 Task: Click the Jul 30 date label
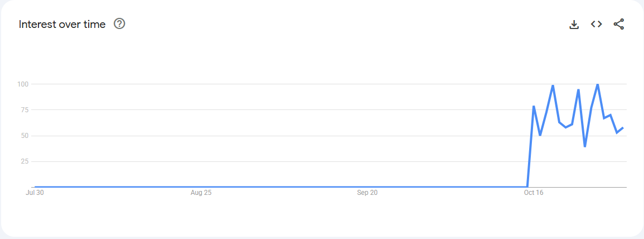coord(35,193)
